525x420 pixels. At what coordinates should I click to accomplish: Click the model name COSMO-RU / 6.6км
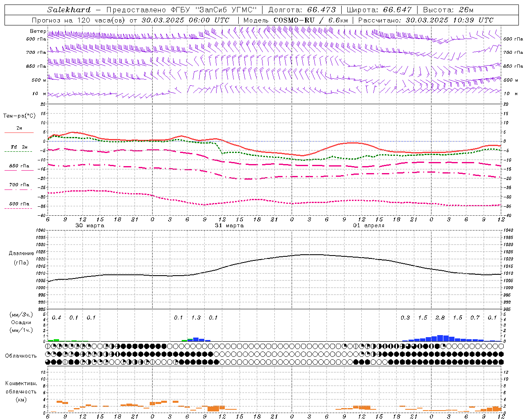(310, 20)
